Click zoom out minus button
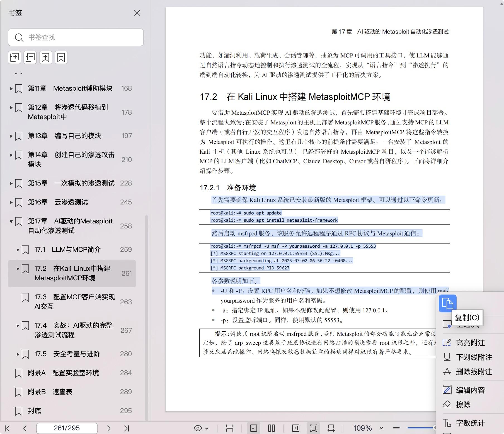This screenshot has height=434, width=504. 396,428
